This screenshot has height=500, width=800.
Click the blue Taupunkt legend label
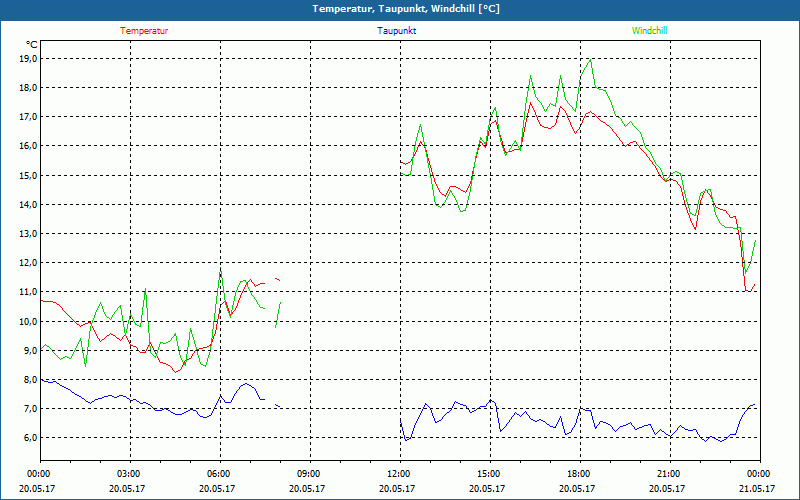397,31
